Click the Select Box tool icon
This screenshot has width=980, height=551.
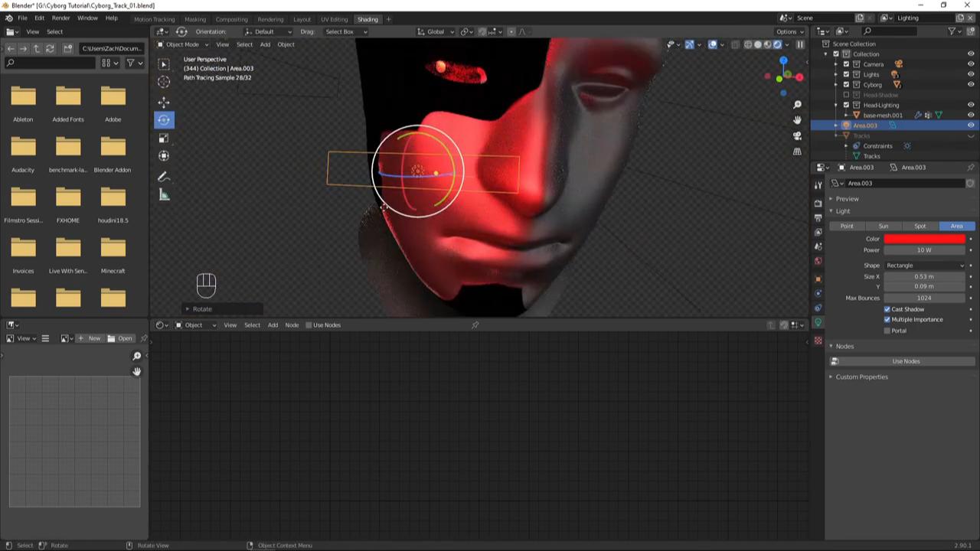pyautogui.click(x=164, y=64)
